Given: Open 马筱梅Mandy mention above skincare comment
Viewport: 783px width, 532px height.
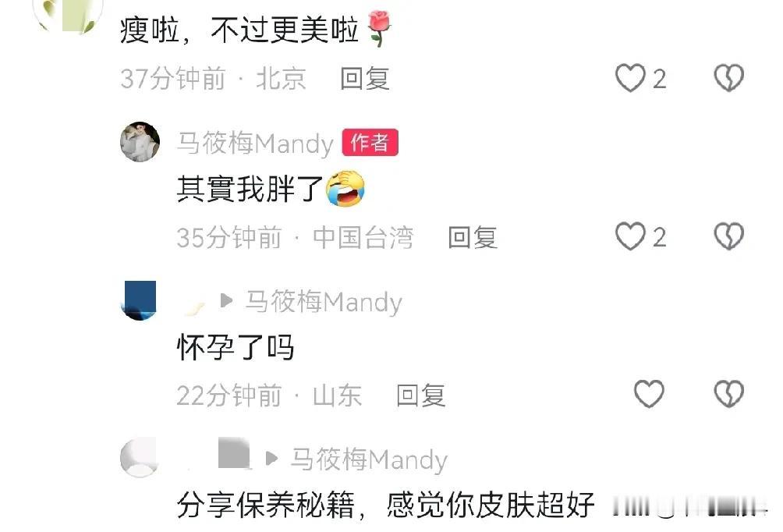Looking at the screenshot, I should (x=369, y=459).
